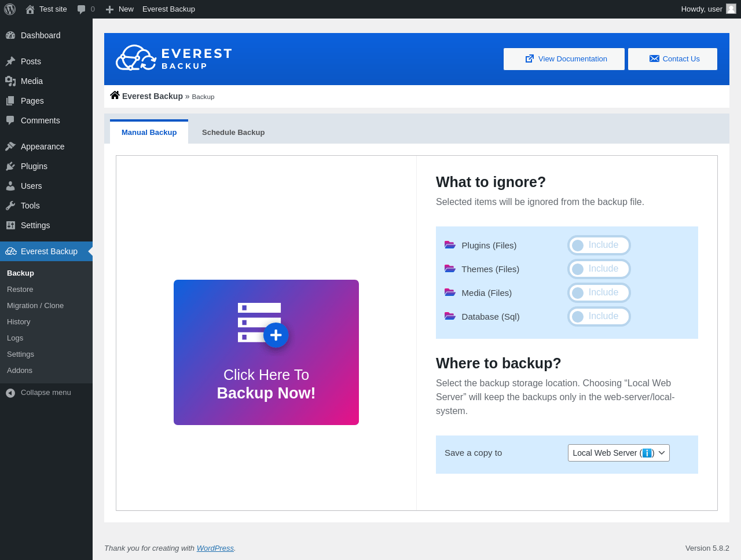Viewport: 741px width, 560px height.
Task: Click the Posts pin icon
Action: [10, 61]
